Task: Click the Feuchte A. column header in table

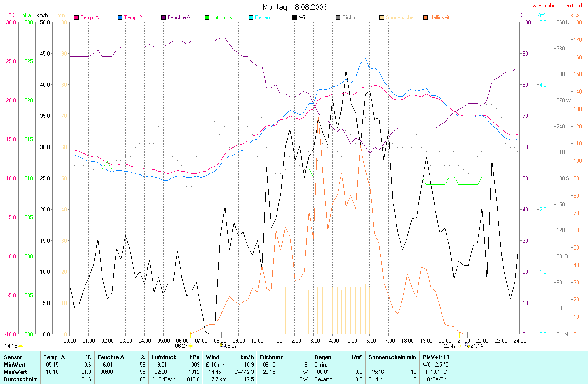Action: point(112,357)
